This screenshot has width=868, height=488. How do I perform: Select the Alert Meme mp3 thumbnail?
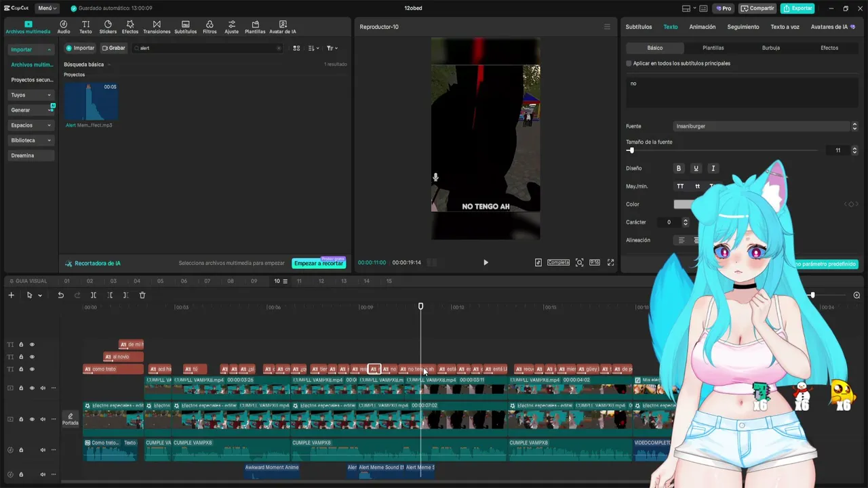[91, 102]
